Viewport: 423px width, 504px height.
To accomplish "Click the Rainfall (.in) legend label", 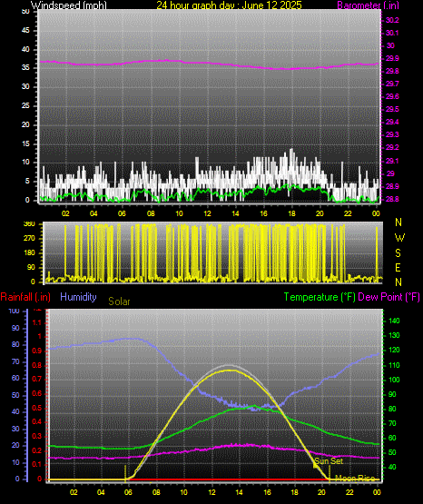I will (x=25, y=297).
